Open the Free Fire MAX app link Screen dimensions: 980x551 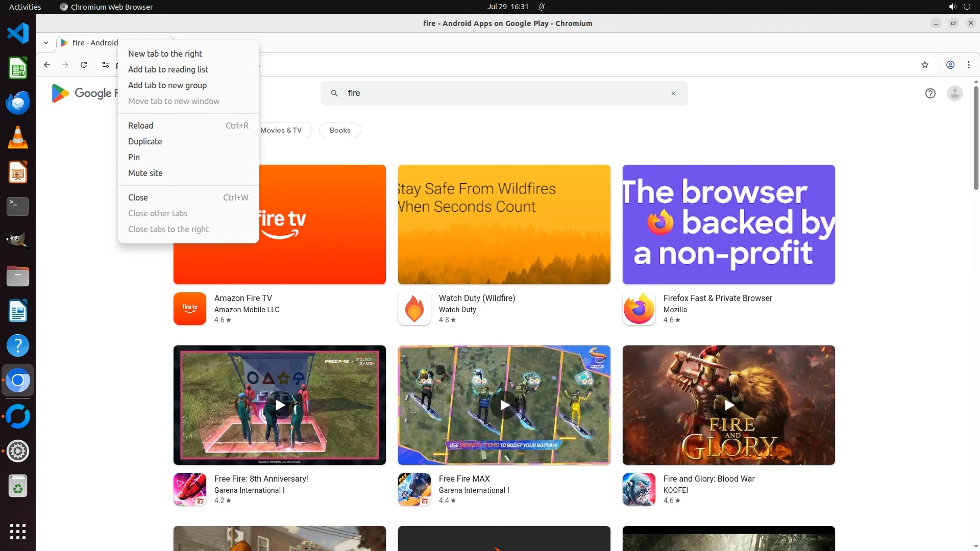(x=464, y=479)
